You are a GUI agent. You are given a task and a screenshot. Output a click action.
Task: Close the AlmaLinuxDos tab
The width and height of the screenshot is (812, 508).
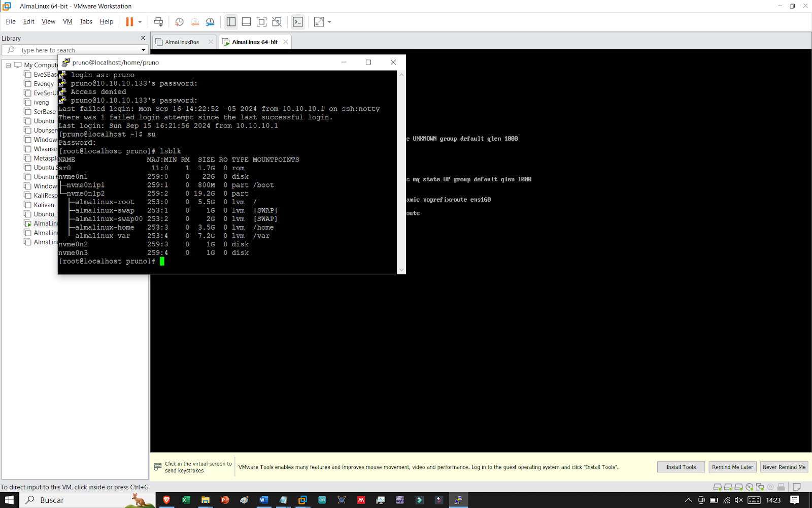pos(211,42)
